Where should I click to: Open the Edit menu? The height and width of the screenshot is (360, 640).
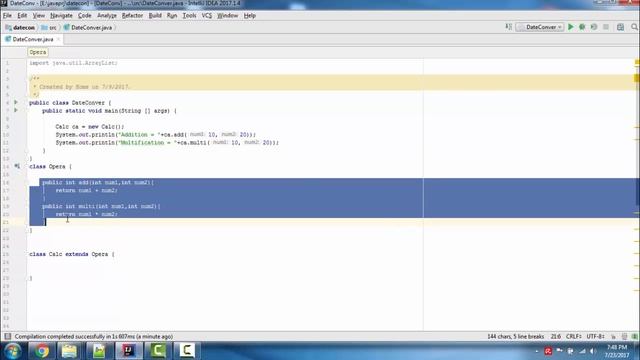22,16
